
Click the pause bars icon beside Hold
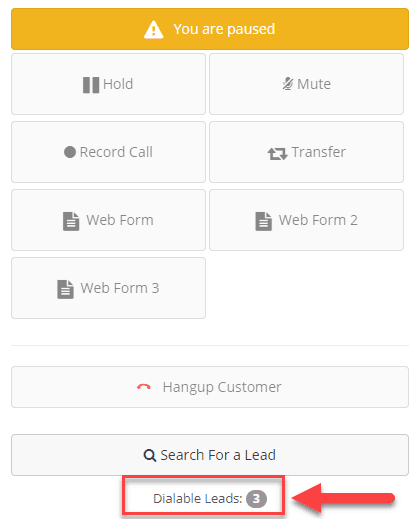[x=91, y=85]
